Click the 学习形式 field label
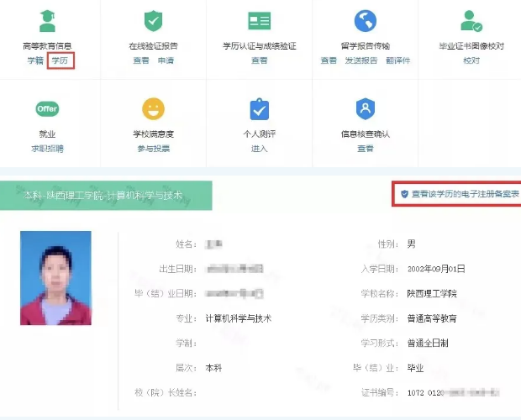Image resolution: width=521 pixels, height=420 pixels. click(x=379, y=343)
